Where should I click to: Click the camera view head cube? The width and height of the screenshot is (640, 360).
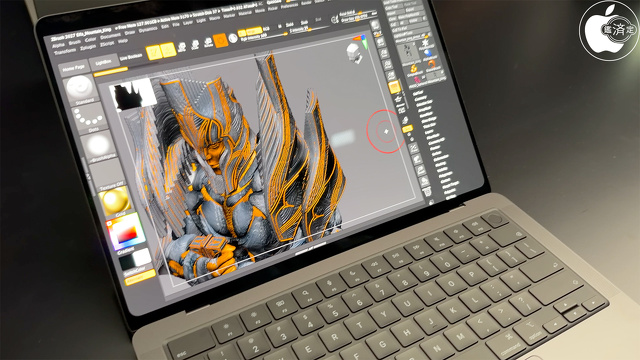(353, 53)
